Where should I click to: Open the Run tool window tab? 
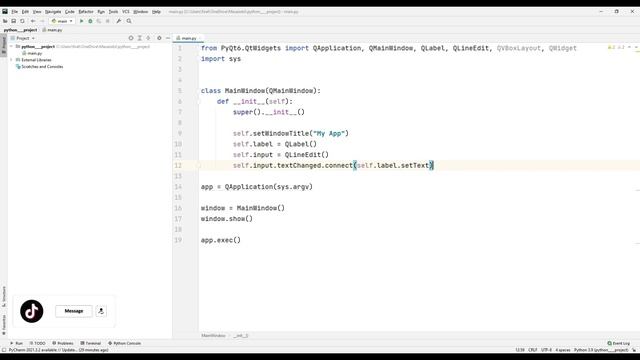16,343
